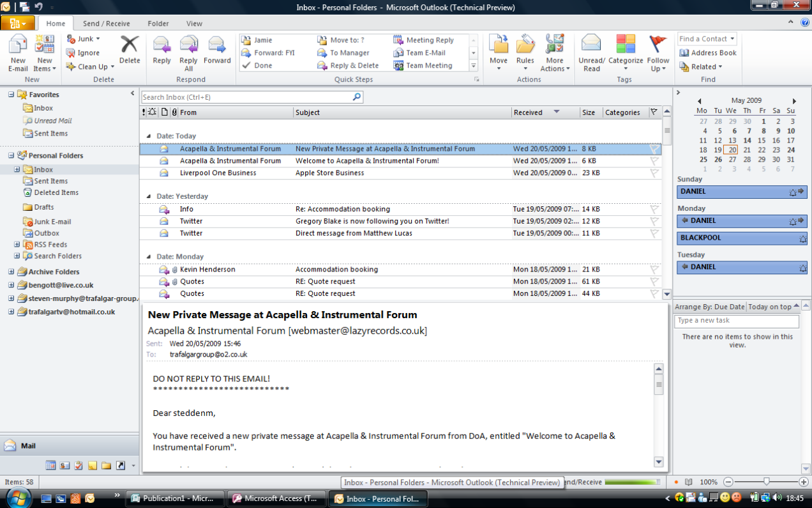Viewport: 812px width, 508px height.
Task: Click the search magnifier in Search Inbox
Action: 357,97
